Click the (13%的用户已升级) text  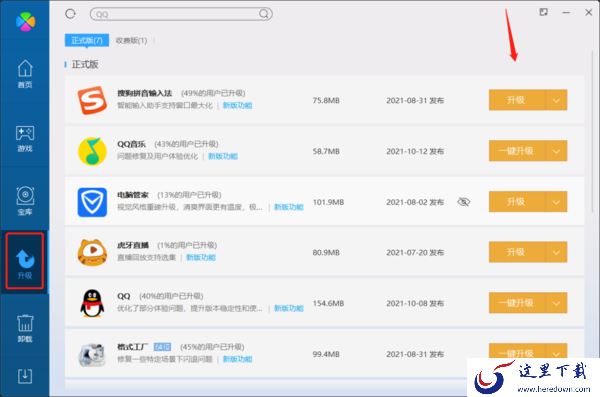[x=189, y=195]
